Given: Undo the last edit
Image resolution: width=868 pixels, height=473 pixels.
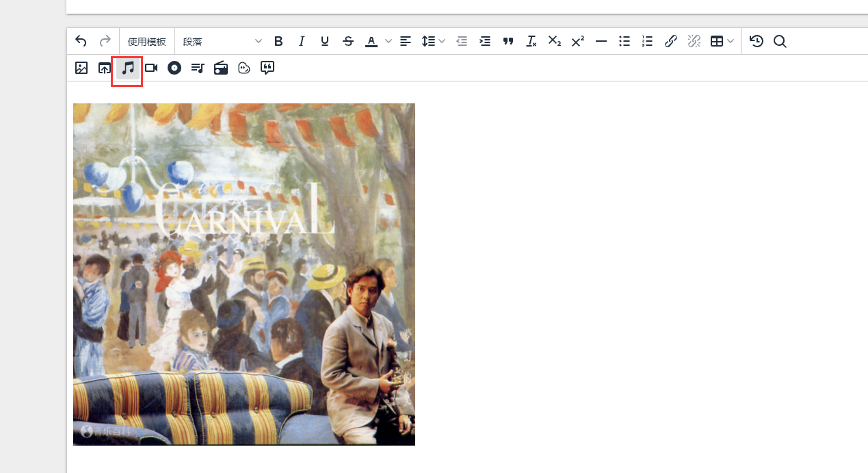Looking at the screenshot, I should 81,41.
